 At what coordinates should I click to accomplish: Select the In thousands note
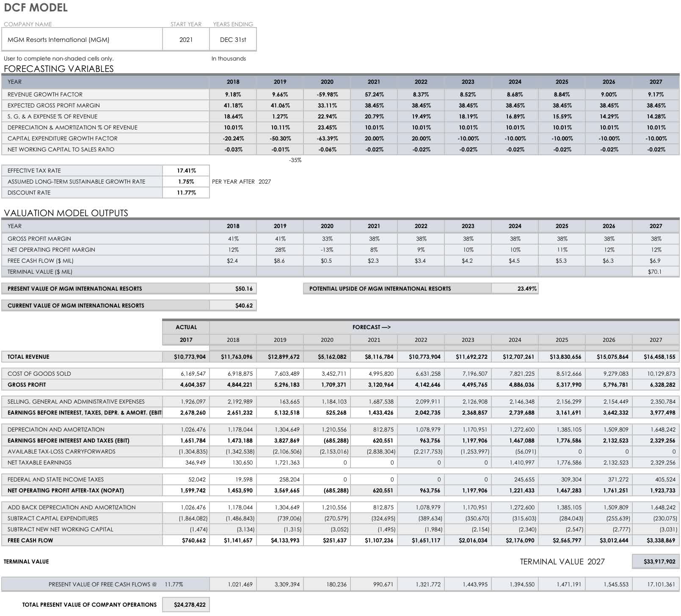pyautogui.click(x=229, y=58)
